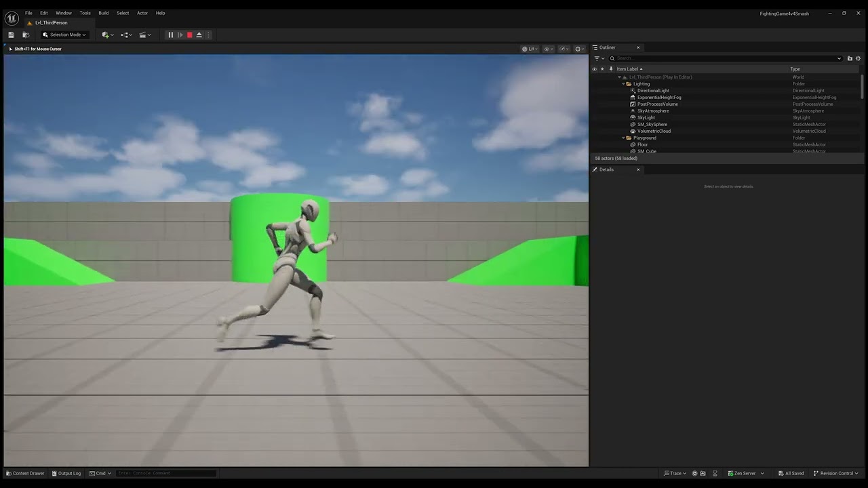Stop the play session with red square
Image resolution: width=868 pixels, height=488 pixels.
(190, 35)
